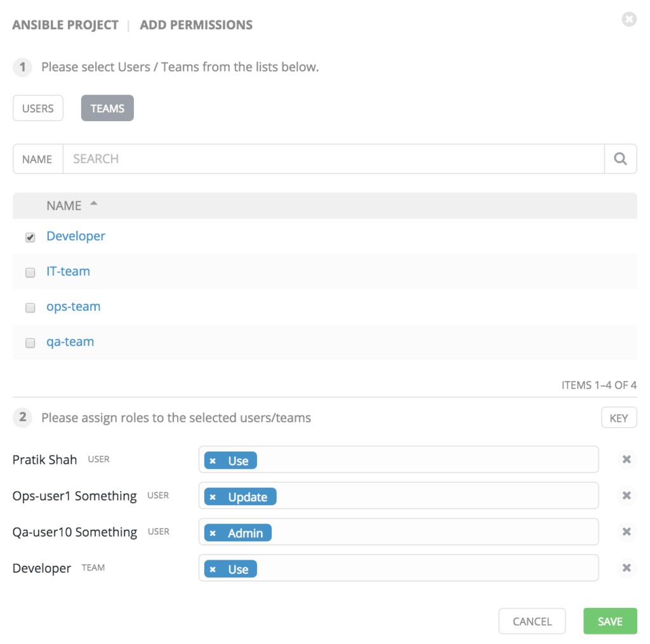The image size is (650, 644).
Task: Close the Add Permissions dialog
Action: click(628, 20)
